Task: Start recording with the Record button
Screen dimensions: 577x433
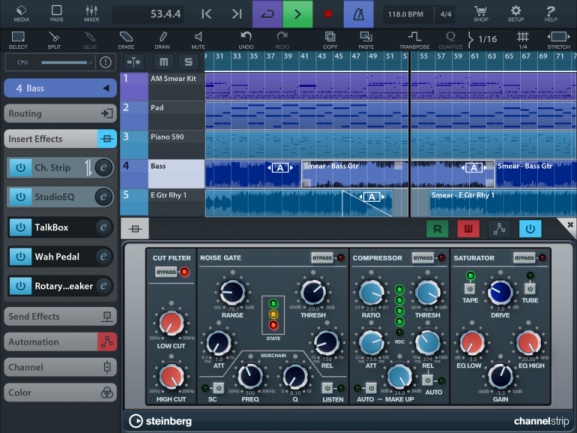Action: pos(328,14)
